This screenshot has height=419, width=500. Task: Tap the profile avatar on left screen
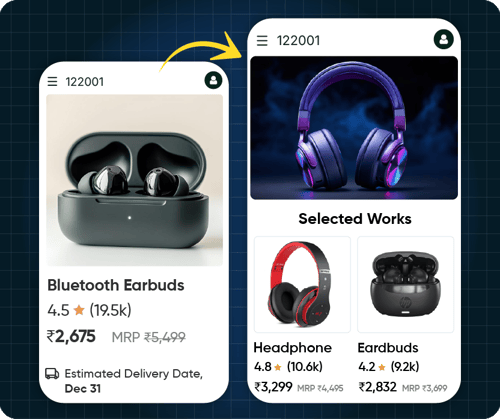[x=213, y=80]
